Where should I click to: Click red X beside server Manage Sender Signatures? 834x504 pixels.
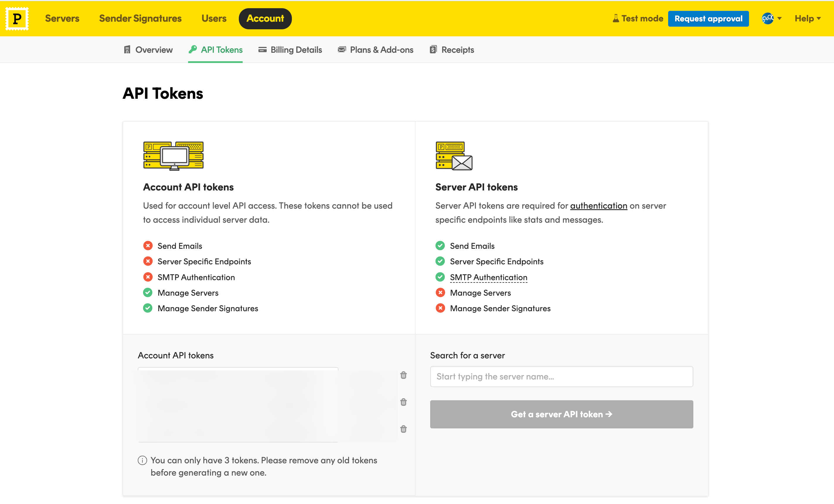click(440, 308)
